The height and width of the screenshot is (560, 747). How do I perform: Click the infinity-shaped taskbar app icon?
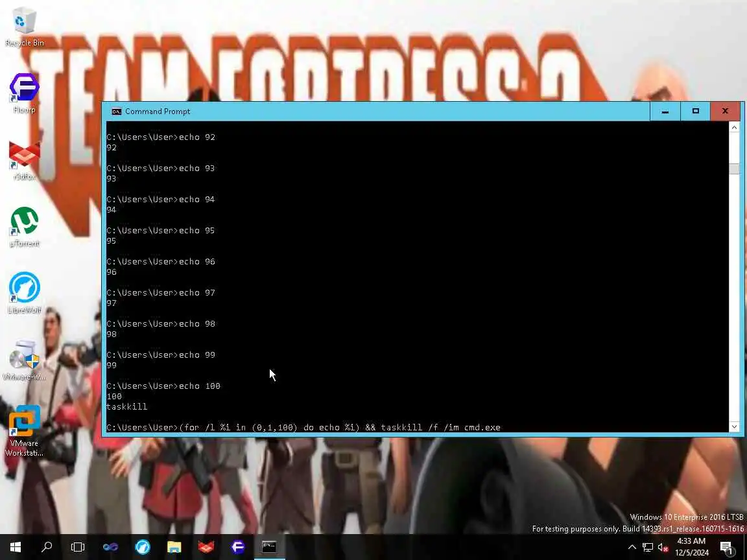point(110,547)
